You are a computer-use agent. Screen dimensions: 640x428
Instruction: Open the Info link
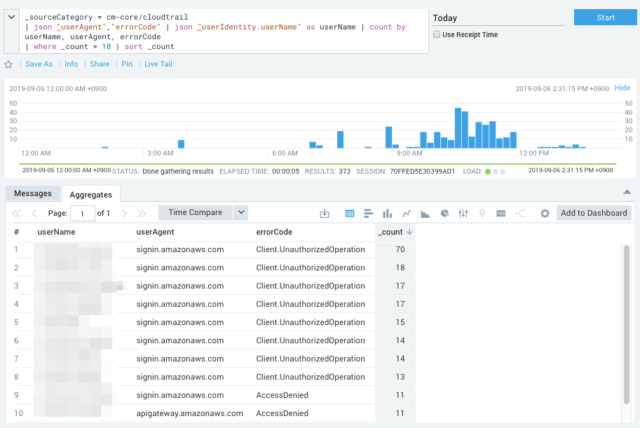click(x=71, y=64)
